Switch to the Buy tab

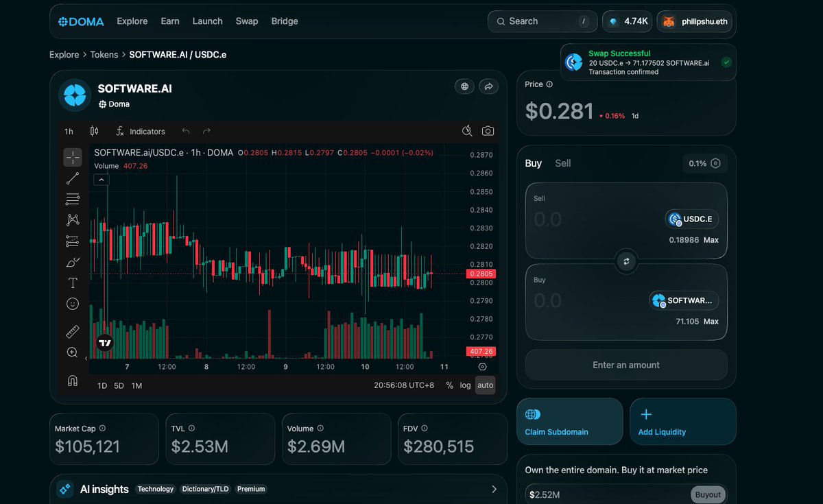point(534,163)
